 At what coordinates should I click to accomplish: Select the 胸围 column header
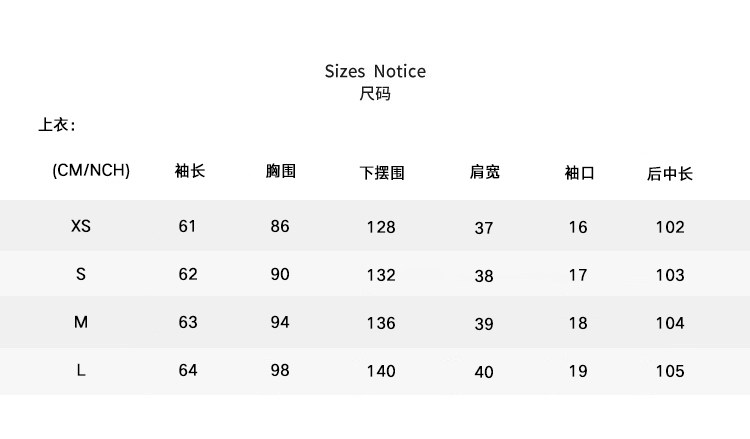[281, 171]
